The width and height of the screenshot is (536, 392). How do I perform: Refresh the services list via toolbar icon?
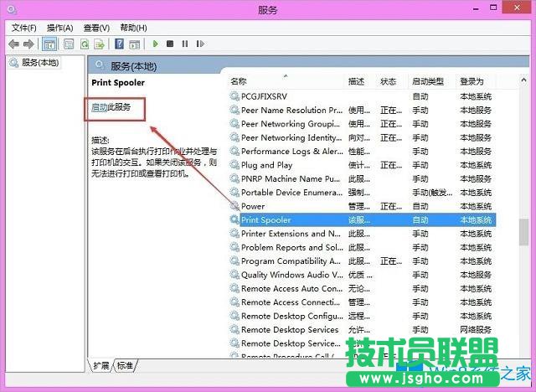[x=85, y=44]
